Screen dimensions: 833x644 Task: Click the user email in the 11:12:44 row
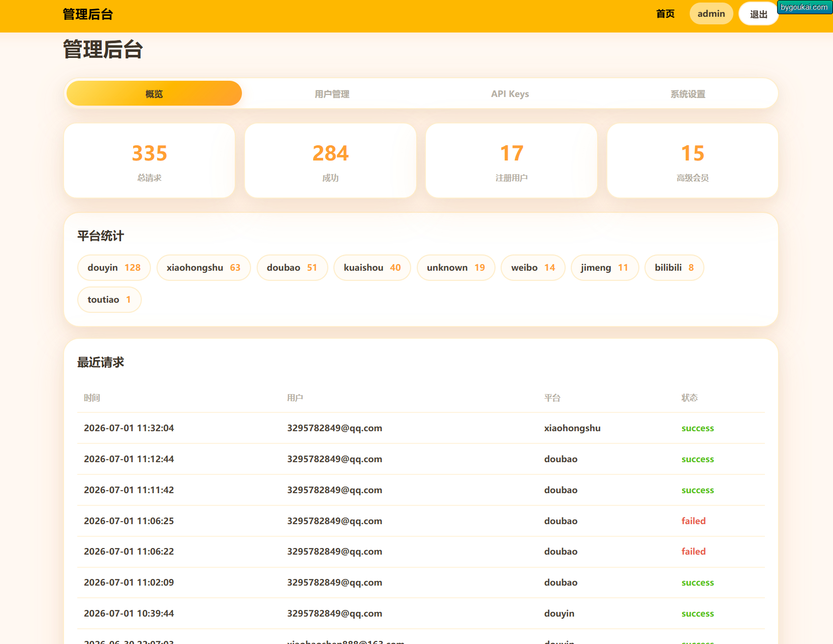tap(334, 459)
